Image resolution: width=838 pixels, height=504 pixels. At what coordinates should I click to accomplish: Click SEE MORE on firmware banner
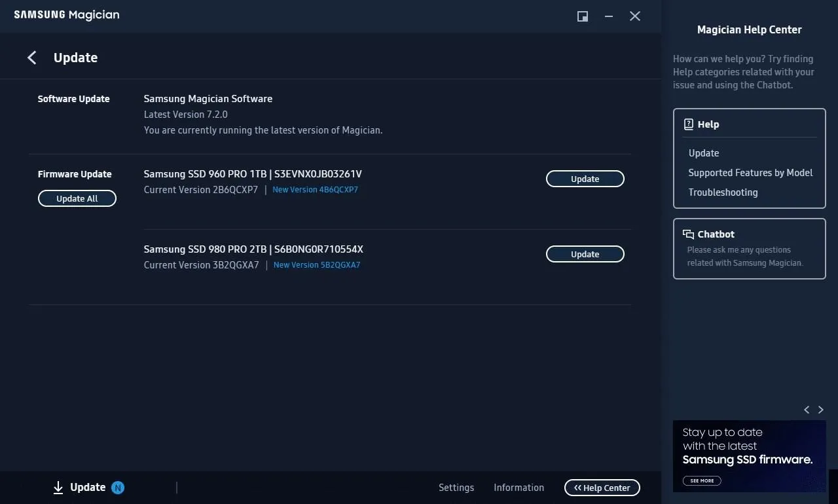pyautogui.click(x=702, y=480)
